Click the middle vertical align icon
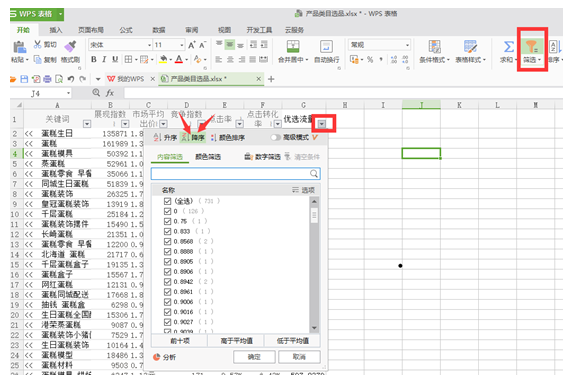This screenshot has height=382, width=567. tap(230, 44)
